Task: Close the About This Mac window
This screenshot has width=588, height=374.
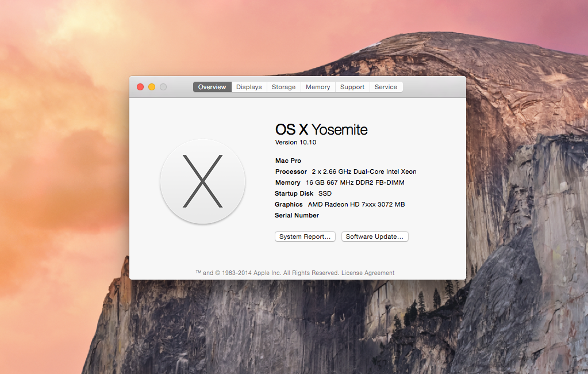Action: coord(140,87)
